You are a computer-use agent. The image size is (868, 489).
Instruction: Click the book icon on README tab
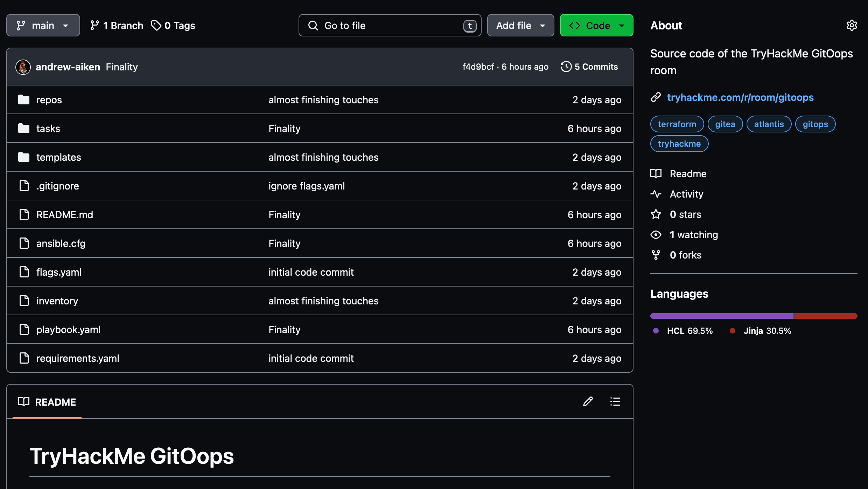tap(24, 402)
